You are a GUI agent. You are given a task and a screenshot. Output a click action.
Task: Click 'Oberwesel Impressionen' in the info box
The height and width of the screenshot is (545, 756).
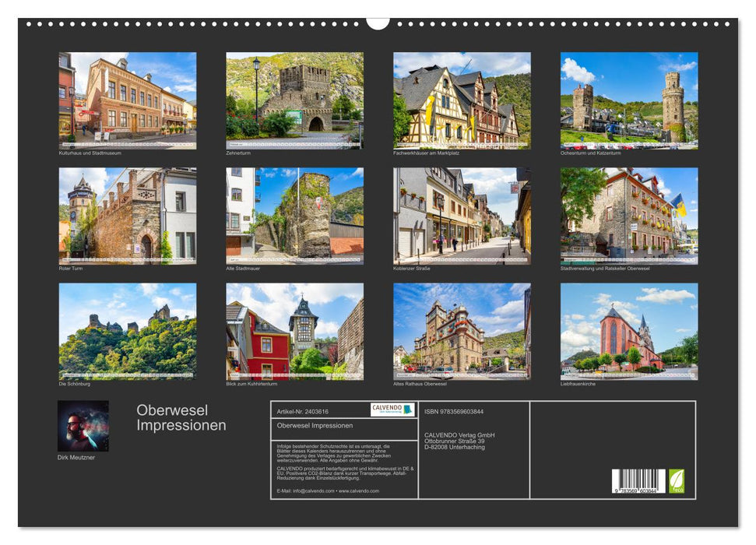[x=315, y=425]
